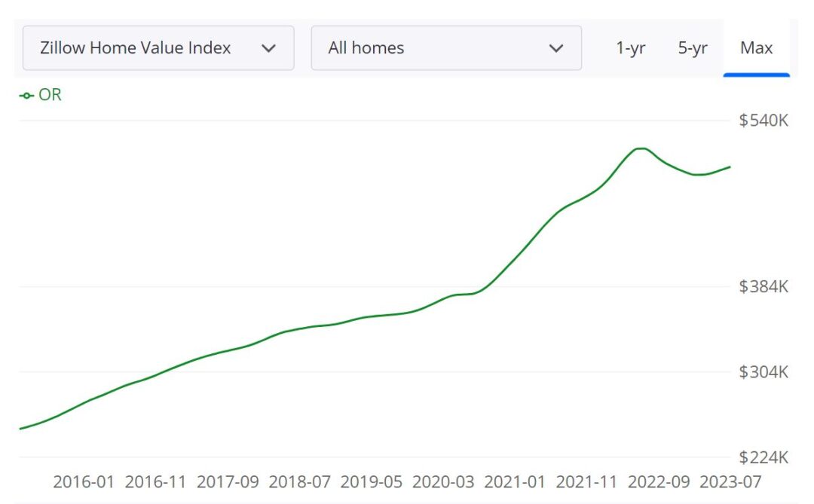Click the OR series legend marker icon

26,96
